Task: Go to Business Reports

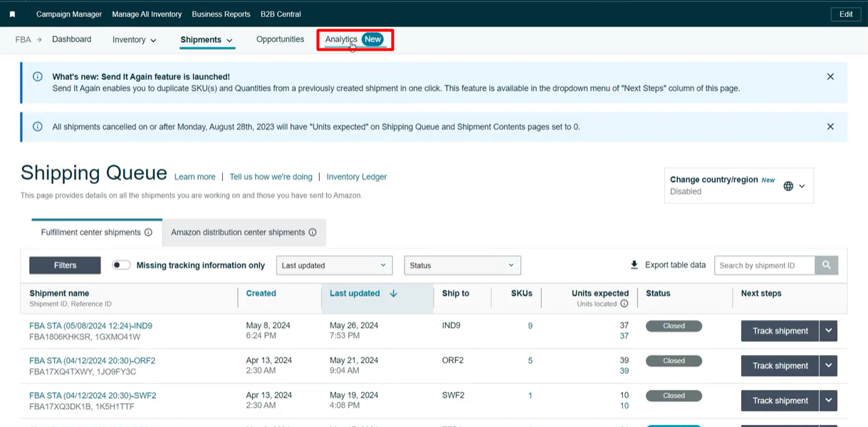Action: (x=221, y=14)
